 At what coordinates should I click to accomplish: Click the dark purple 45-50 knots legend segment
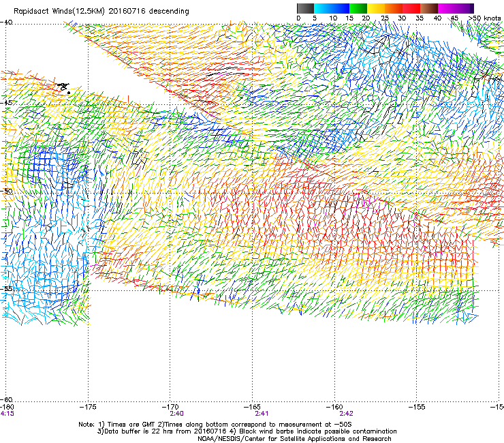point(465,8)
